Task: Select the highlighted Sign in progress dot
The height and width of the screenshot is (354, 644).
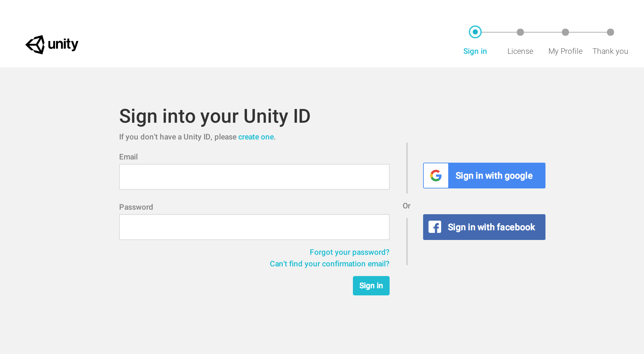Action: tap(475, 32)
